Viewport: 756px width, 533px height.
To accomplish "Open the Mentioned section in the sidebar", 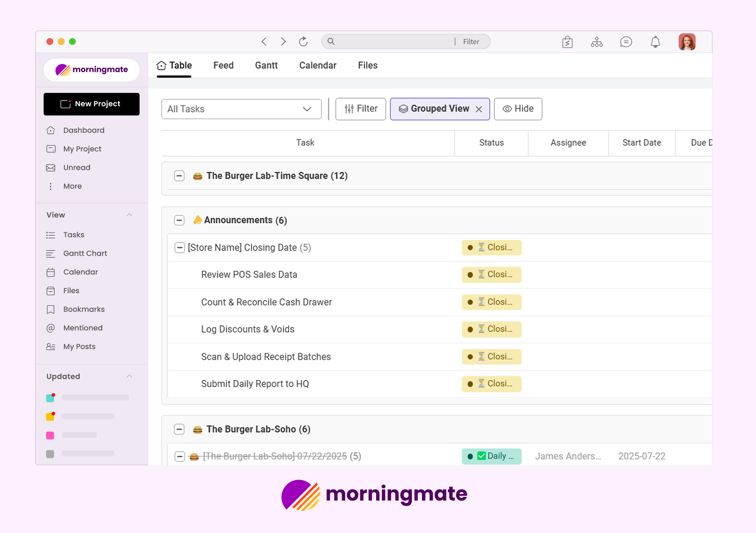I will coord(83,327).
